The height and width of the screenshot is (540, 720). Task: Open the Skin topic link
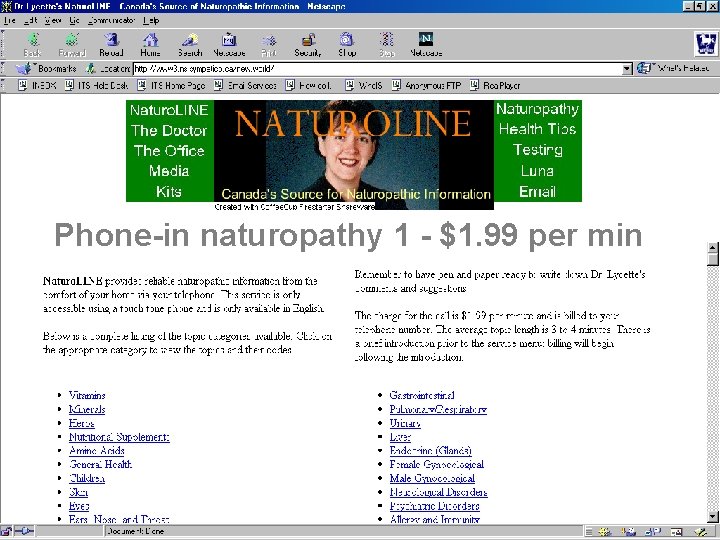(x=79, y=492)
